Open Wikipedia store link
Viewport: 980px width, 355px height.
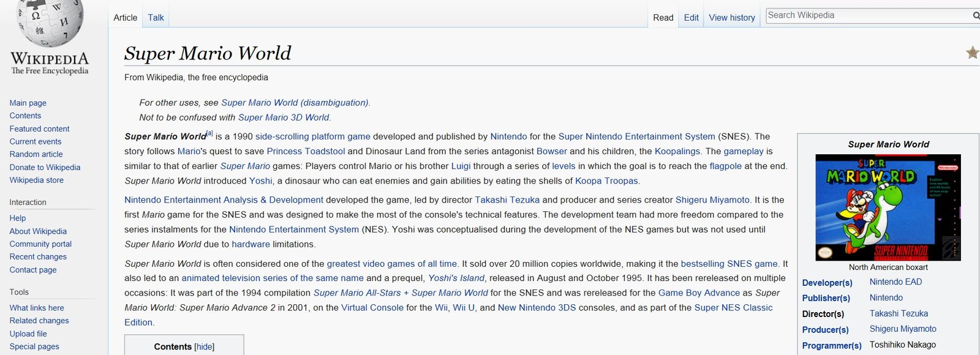[37, 180]
